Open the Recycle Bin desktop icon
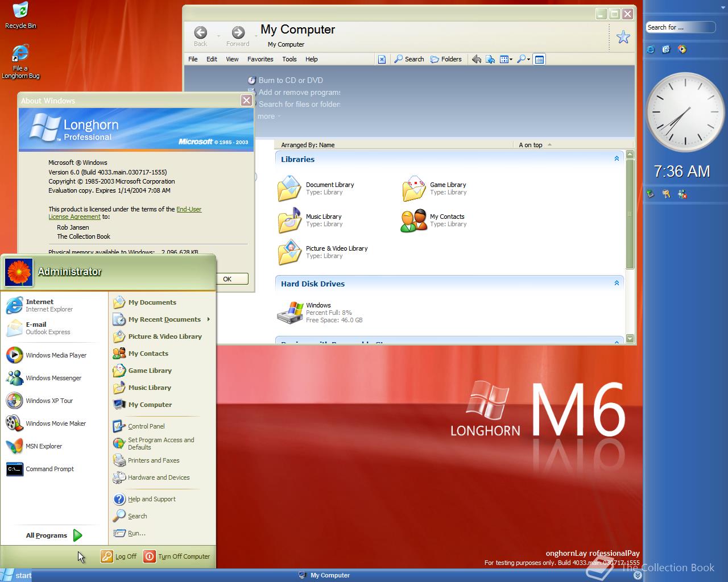 click(x=20, y=15)
